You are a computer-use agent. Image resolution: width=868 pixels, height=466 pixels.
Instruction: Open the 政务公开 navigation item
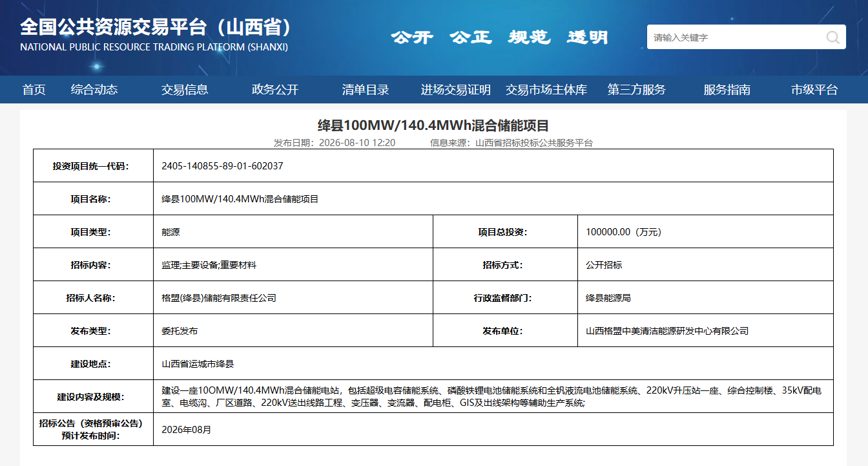click(x=275, y=90)
